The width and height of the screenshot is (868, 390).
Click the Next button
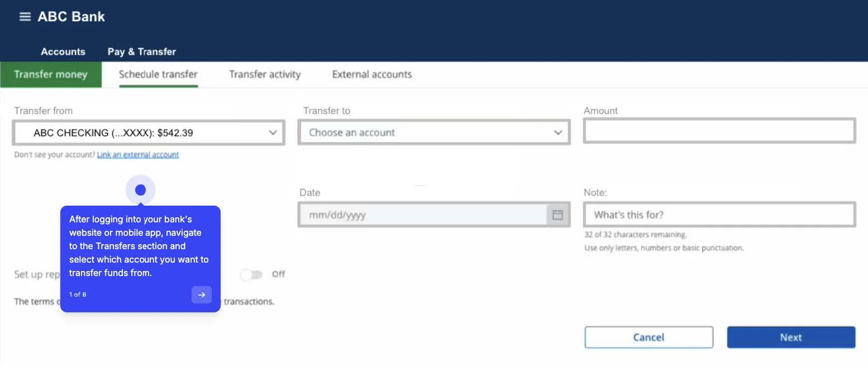(791, 337)
